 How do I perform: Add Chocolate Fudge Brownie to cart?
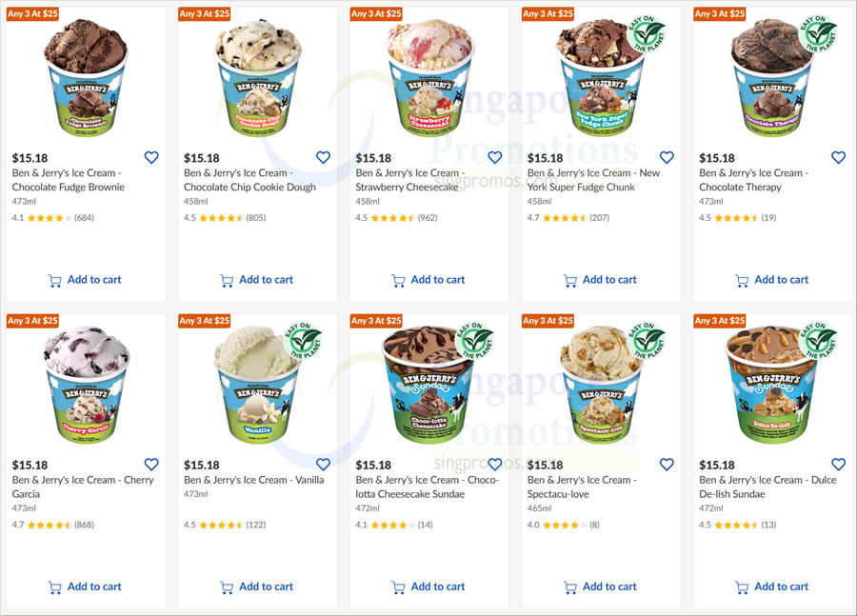click(85, 280)
